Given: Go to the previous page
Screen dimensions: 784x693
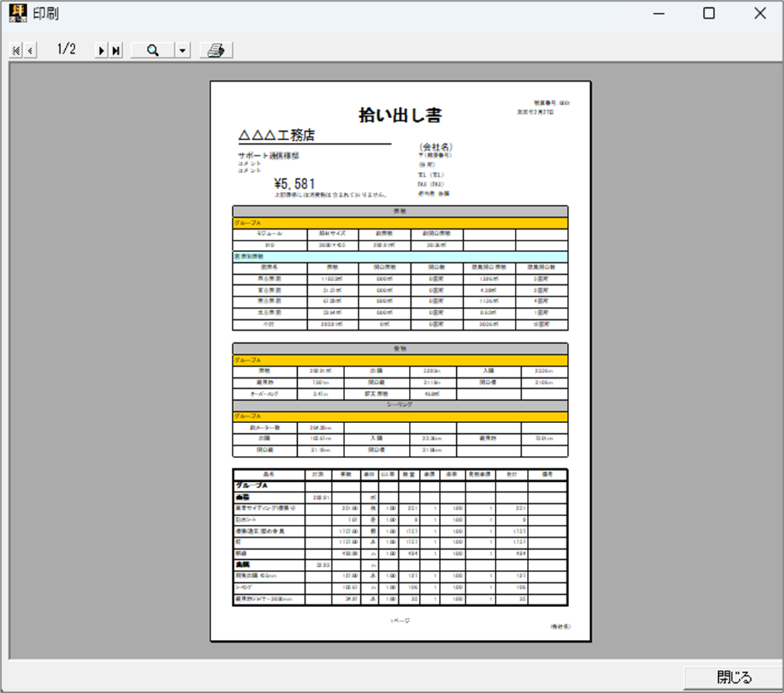Looking at the screenshot, I should (30, 50).
